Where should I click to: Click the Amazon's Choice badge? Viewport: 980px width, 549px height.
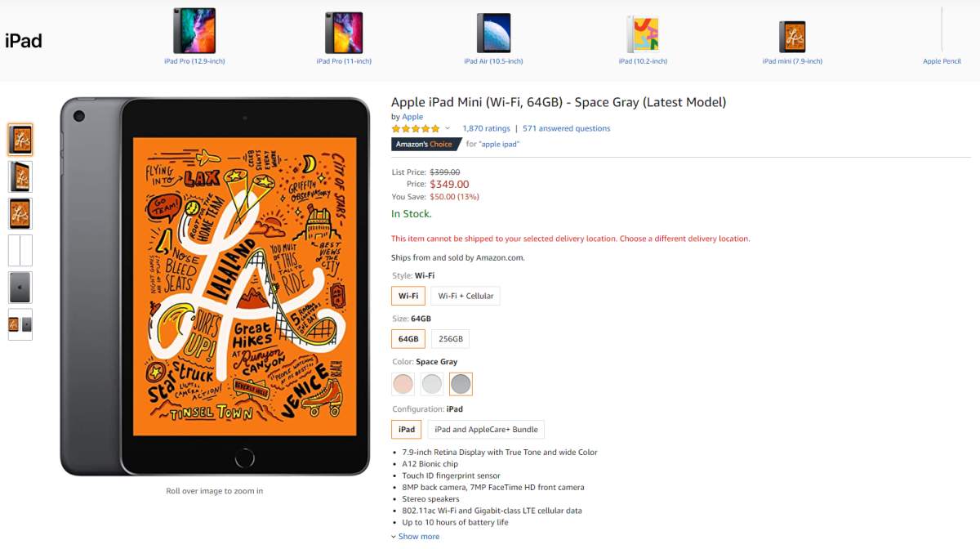click(x=425, y=145)
